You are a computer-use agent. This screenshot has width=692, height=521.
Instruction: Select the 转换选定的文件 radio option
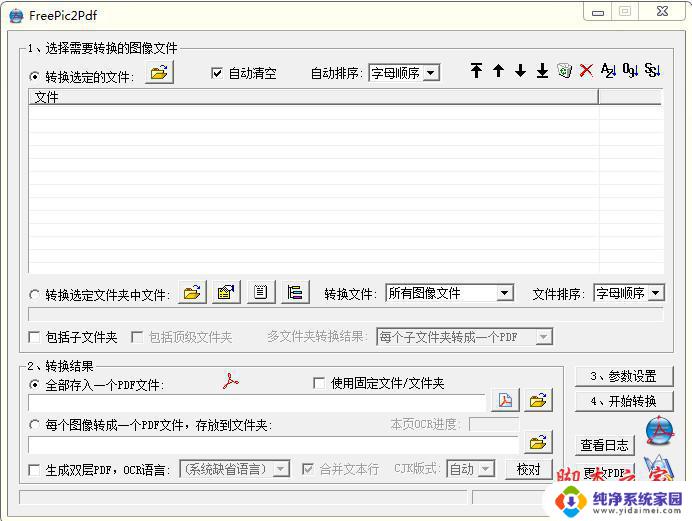34,77
